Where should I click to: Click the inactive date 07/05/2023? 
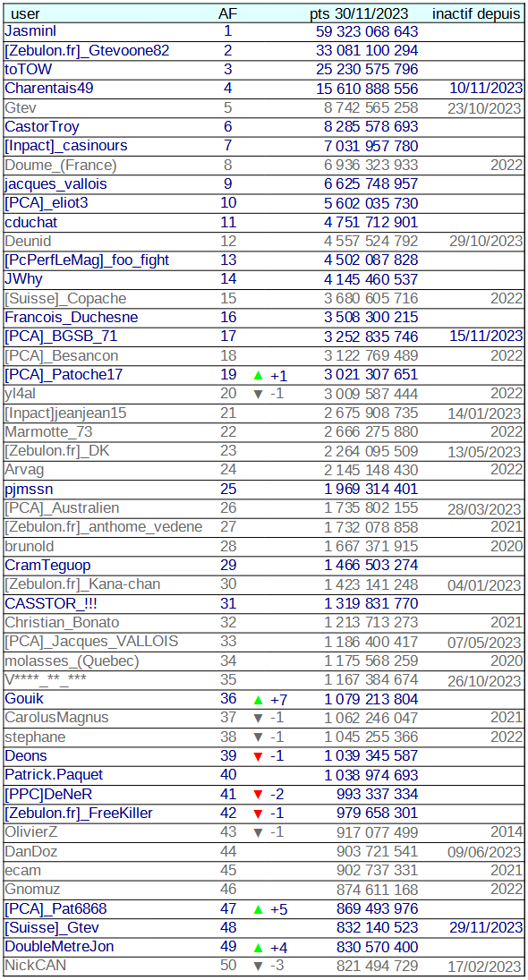tap(484, 643)
